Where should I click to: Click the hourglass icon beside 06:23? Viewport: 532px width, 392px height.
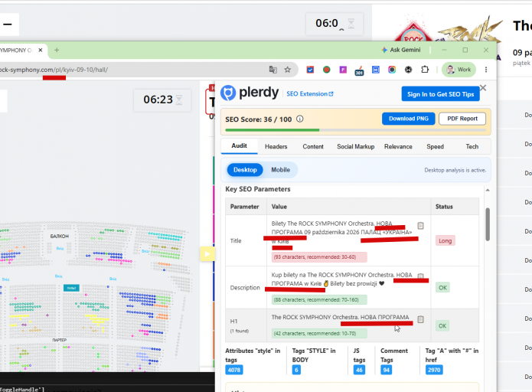point(179,100)
